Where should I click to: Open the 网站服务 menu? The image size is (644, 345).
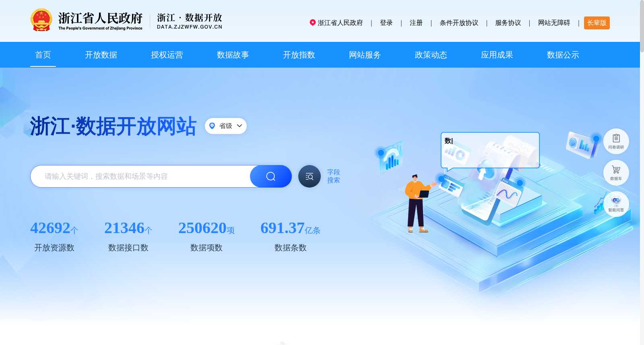click(x=365, y=55)
